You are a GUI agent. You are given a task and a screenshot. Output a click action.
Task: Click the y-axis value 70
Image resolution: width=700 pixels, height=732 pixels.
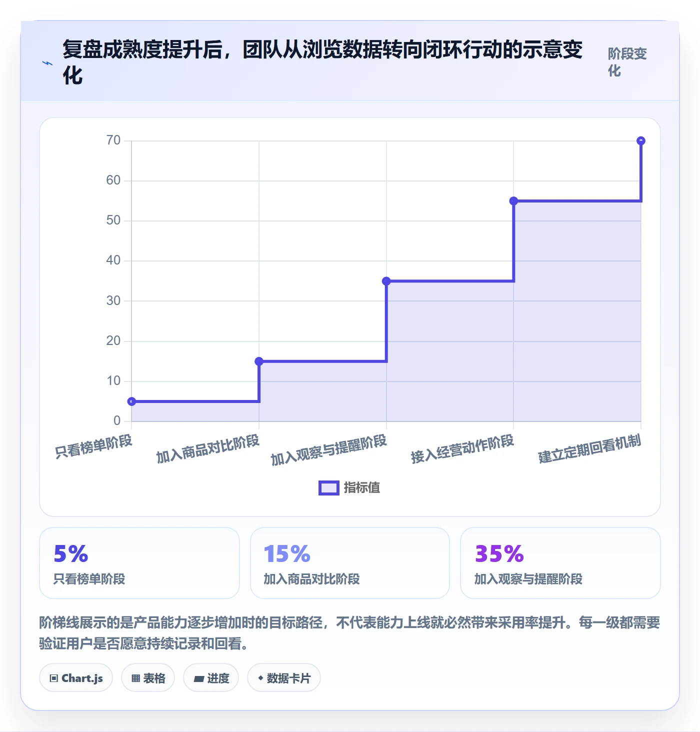[113, 140]
